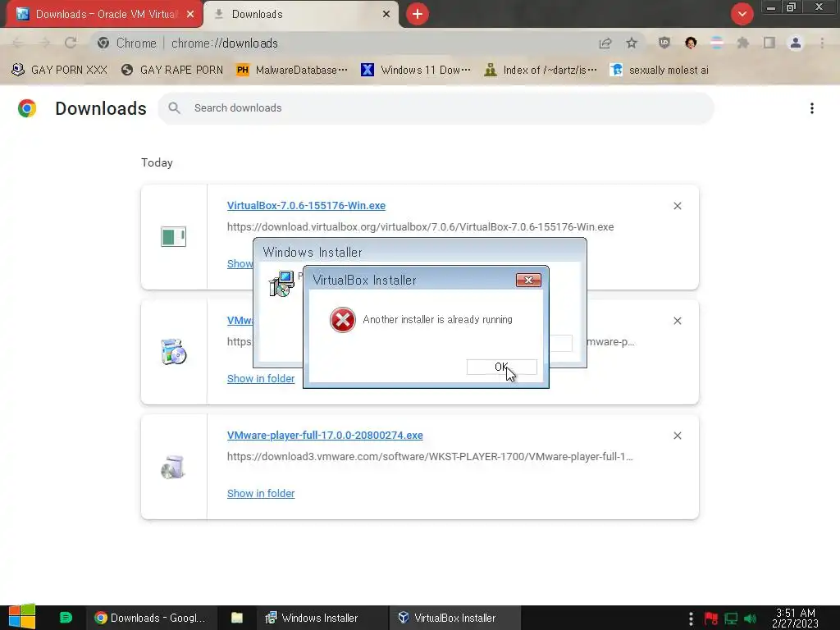Go back with the browser back arrow
Screen dimensions: 840x630
point(18,43)
